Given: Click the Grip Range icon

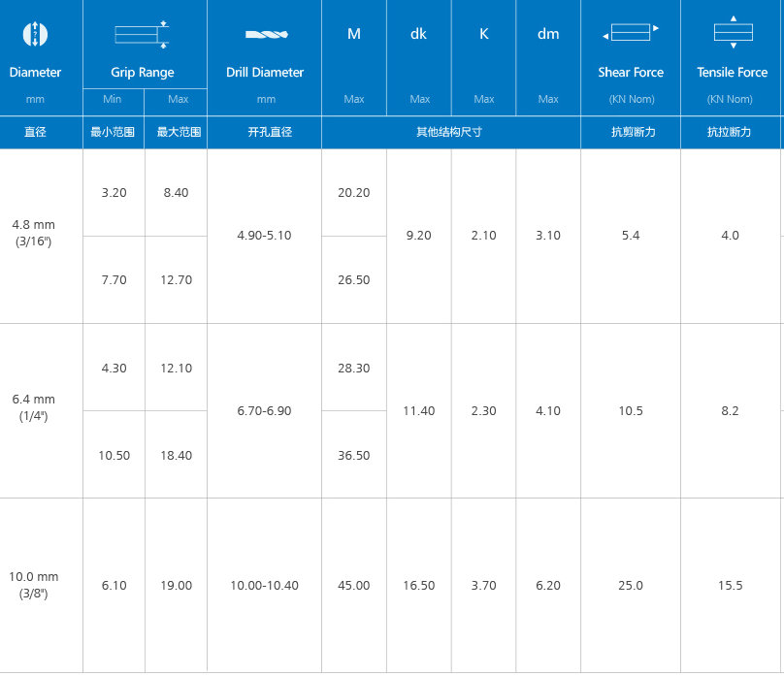Looking at the screenshot, I should pyautogui.click(x=143, y=34).
